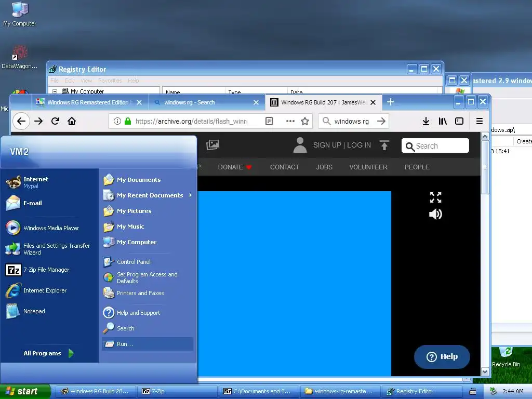
Task: Open My Pictures in Start menu
Action: 148,211
